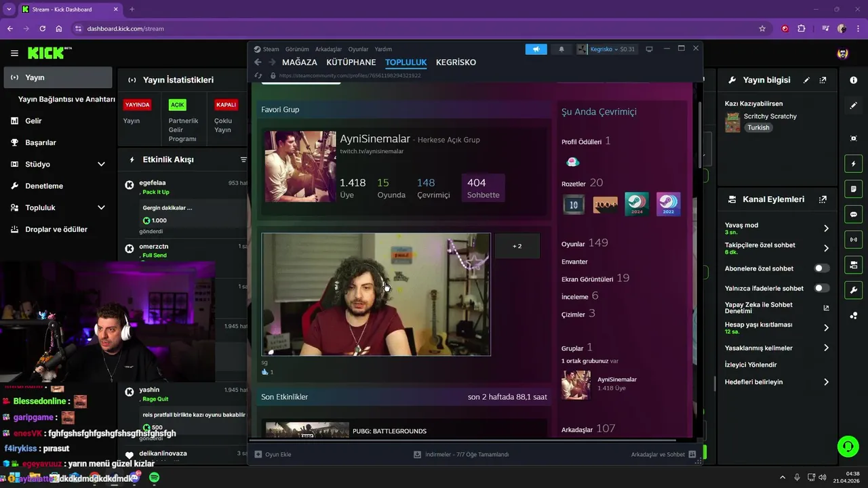Open Takipçilere özel sohbet settings chevron
Viewport: 868px width, 488px height.
pyautogui.click(x=826, y=248)
